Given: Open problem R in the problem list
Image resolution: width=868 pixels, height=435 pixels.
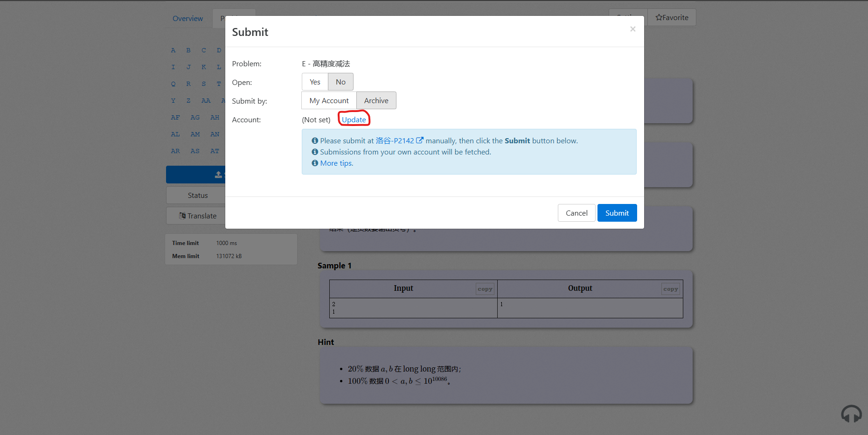Looking at the screenshot, I should [x=188, y=84].
